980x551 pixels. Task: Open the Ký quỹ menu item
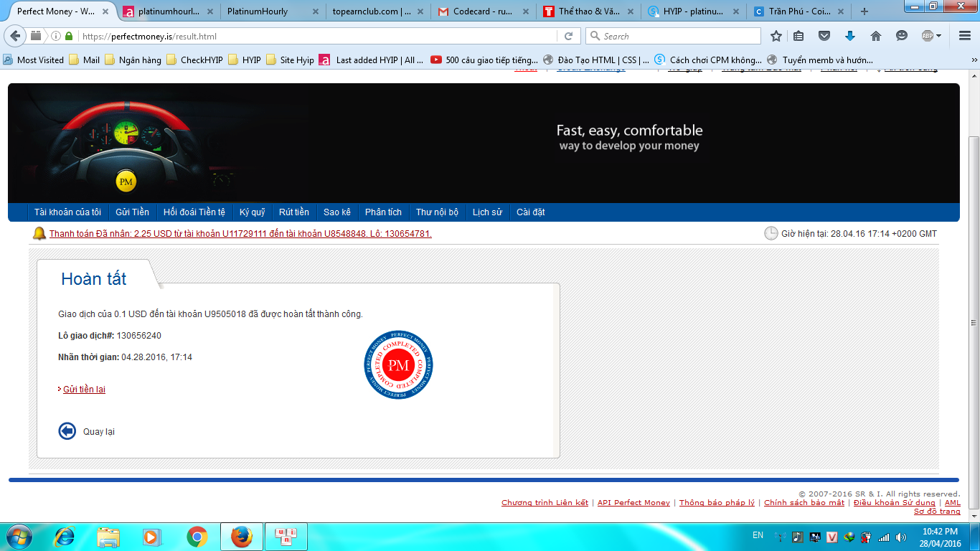pyautogui.click(x=253, y=212)
